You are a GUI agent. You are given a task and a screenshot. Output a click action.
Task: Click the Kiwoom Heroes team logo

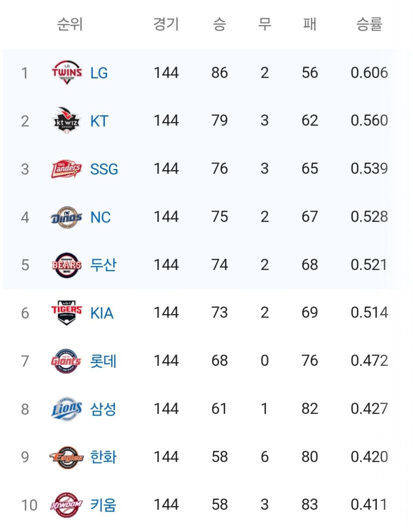click(x=67, y=505)
